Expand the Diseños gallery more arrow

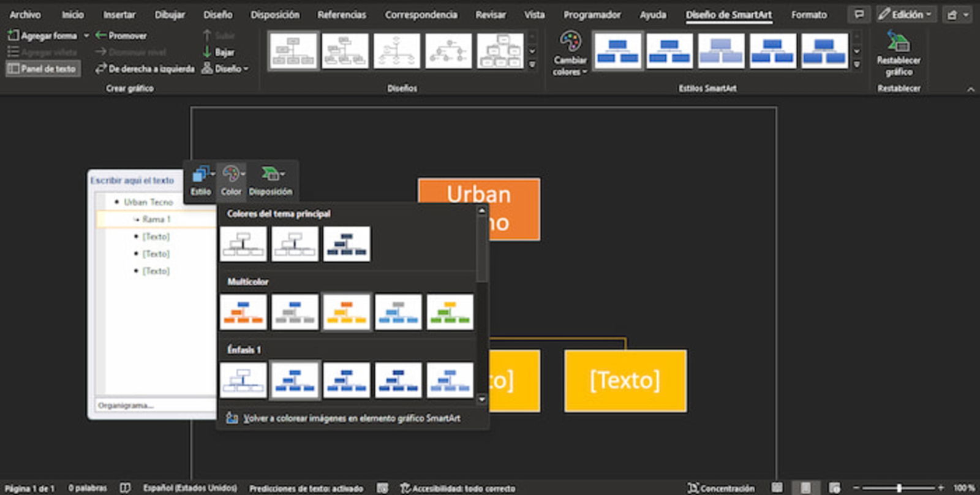(x=532, y=64)
